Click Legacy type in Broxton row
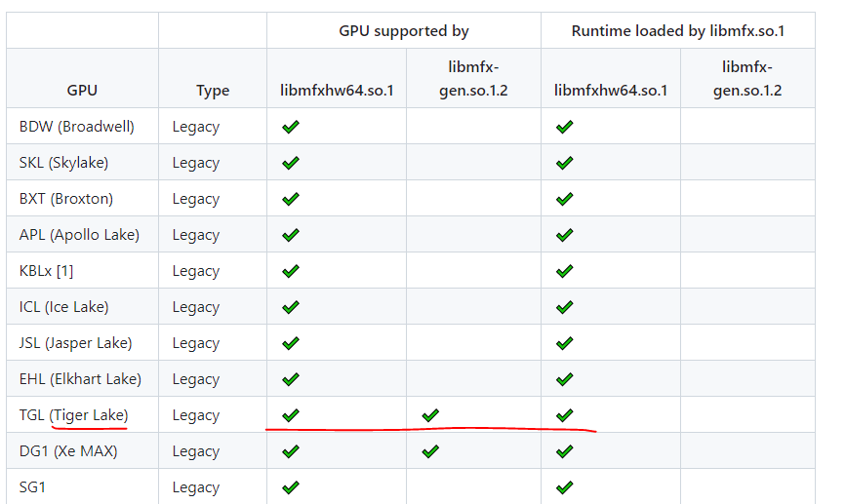 [x=196, y=200]
